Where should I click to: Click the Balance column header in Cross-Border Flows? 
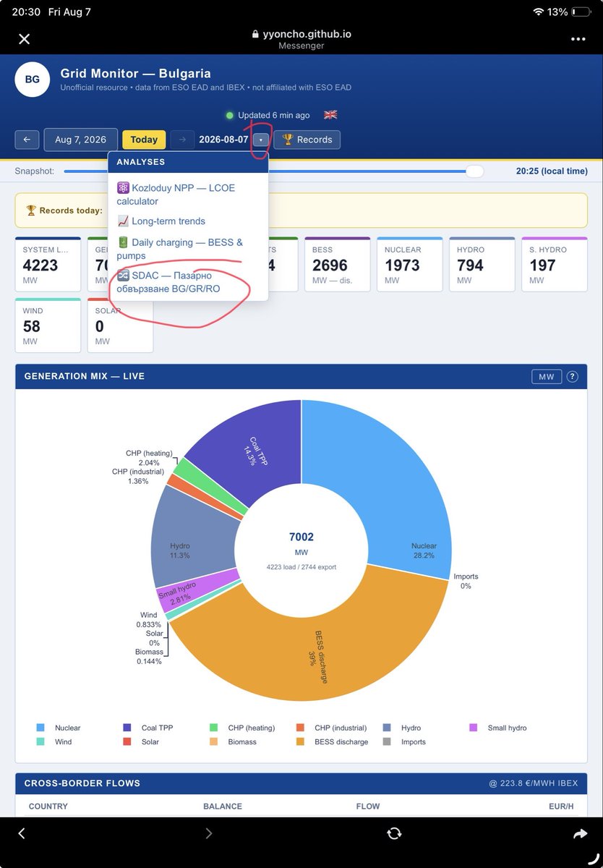coord(223,806)
